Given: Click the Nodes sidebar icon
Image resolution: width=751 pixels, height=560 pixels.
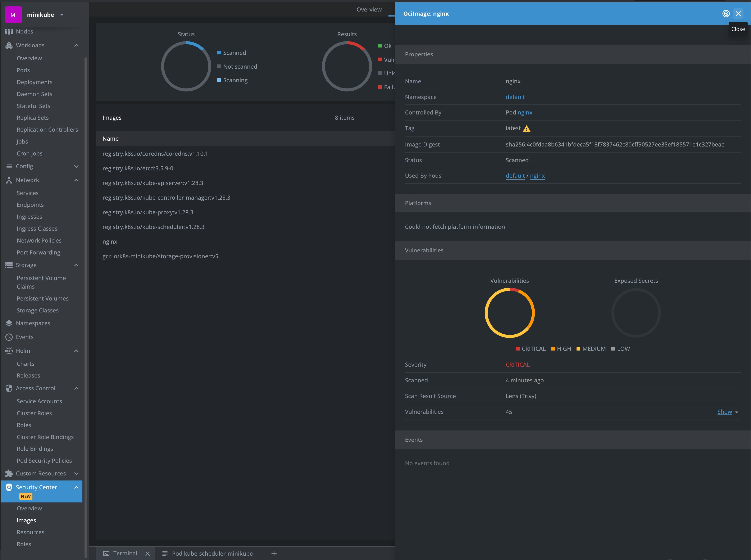Looking at the screenshot, I should point(9,32).
